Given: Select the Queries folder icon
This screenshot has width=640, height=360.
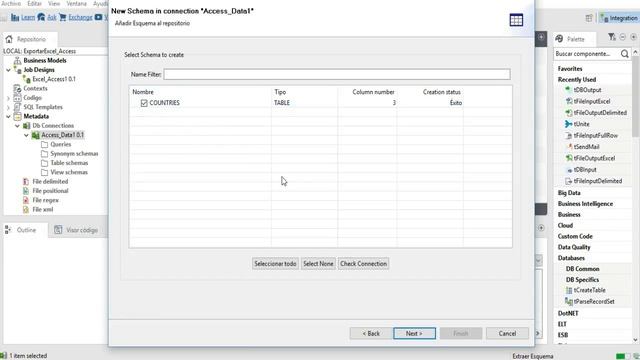Looking at the screenshot, I should tap(44, 144).
